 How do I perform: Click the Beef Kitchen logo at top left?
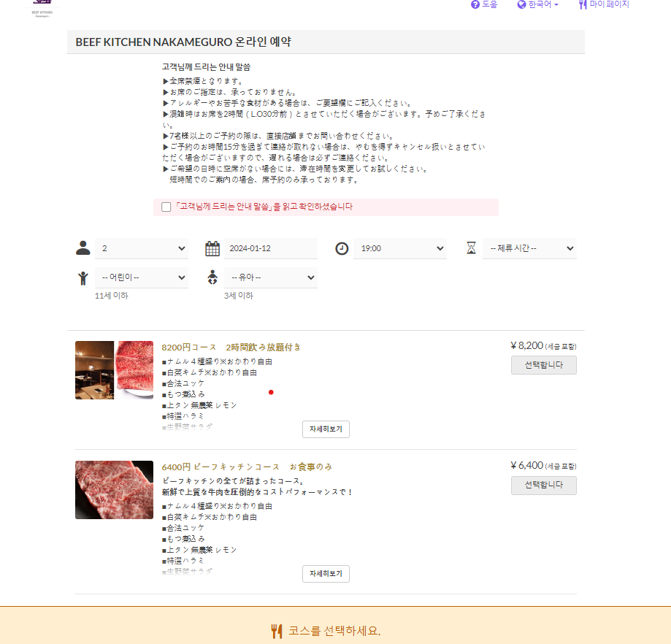click(x=42, y=8)
